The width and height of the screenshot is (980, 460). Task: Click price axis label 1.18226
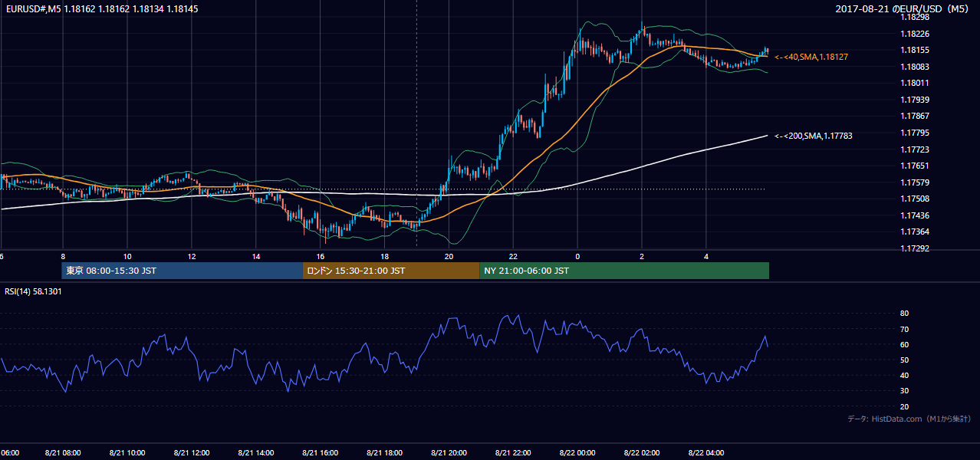click(x=914, y=34)
